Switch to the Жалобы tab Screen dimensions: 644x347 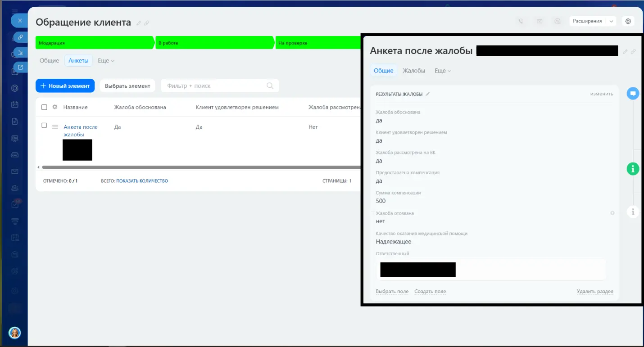tap(413, 71)
